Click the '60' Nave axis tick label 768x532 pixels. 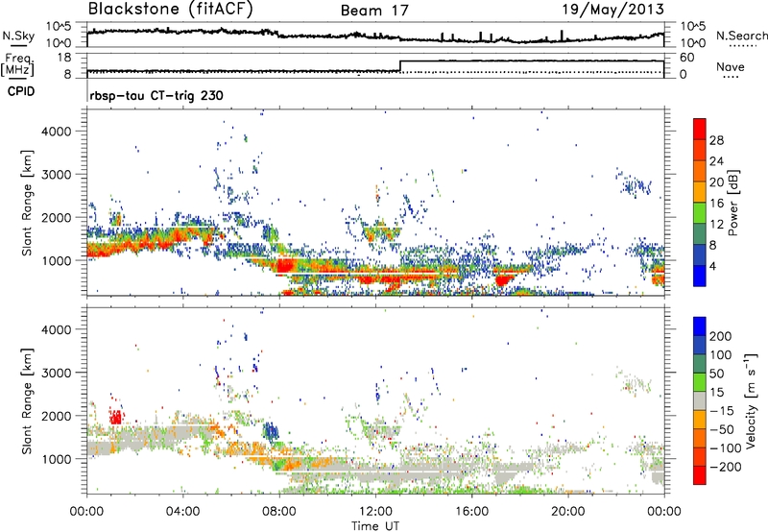(x=687, y=58)
